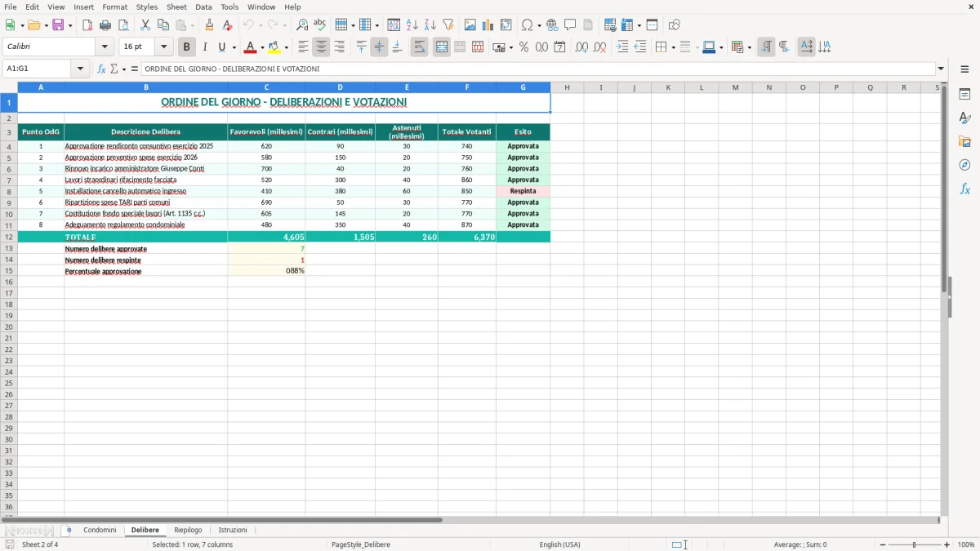Image resolution: width=980 pixels, height=551 pixels.
Task: Click the Copy icon
Action: tap(163, 25)
